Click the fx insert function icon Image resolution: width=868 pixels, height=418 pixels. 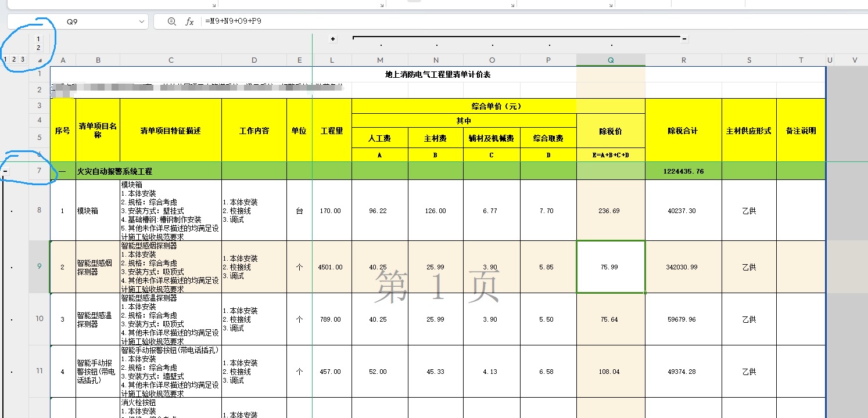click(x=189, y=21)
